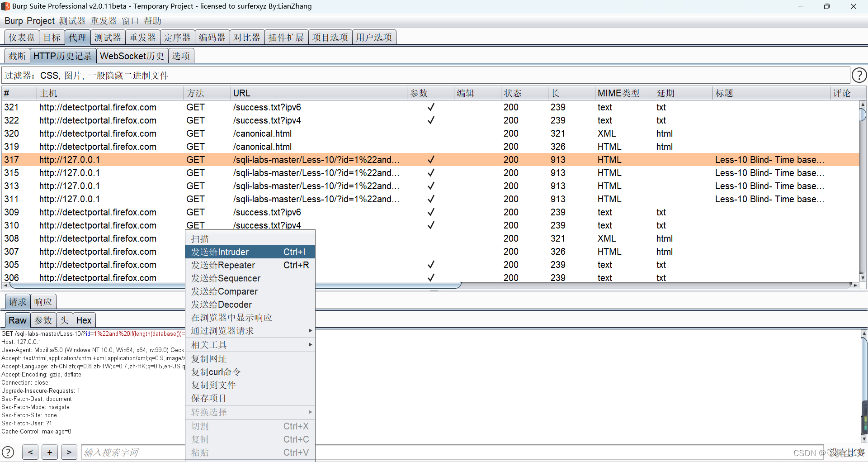The height and width of the screenshot is (462, 868).
Task: Click Burp Suite app icon in title bar
Action: click(5, 6)
